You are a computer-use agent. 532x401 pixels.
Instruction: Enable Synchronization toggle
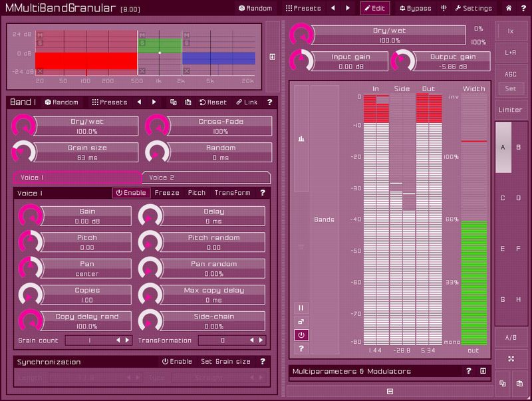coord(177,362)
